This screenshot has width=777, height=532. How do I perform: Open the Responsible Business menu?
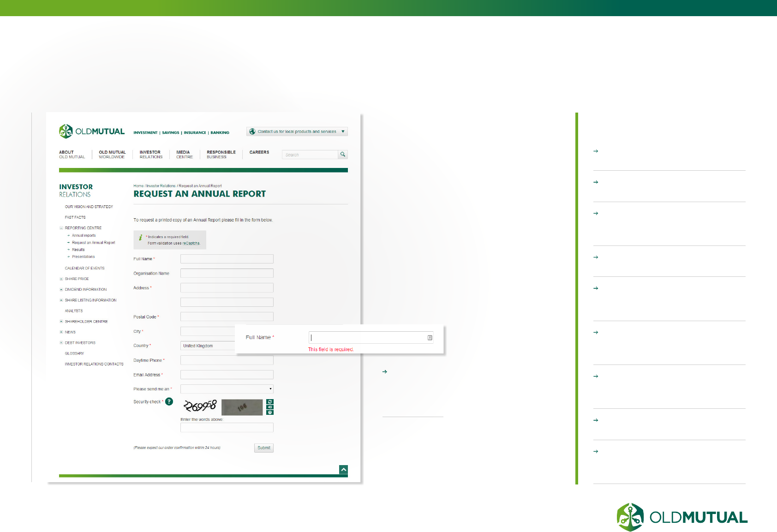point(221,155)
